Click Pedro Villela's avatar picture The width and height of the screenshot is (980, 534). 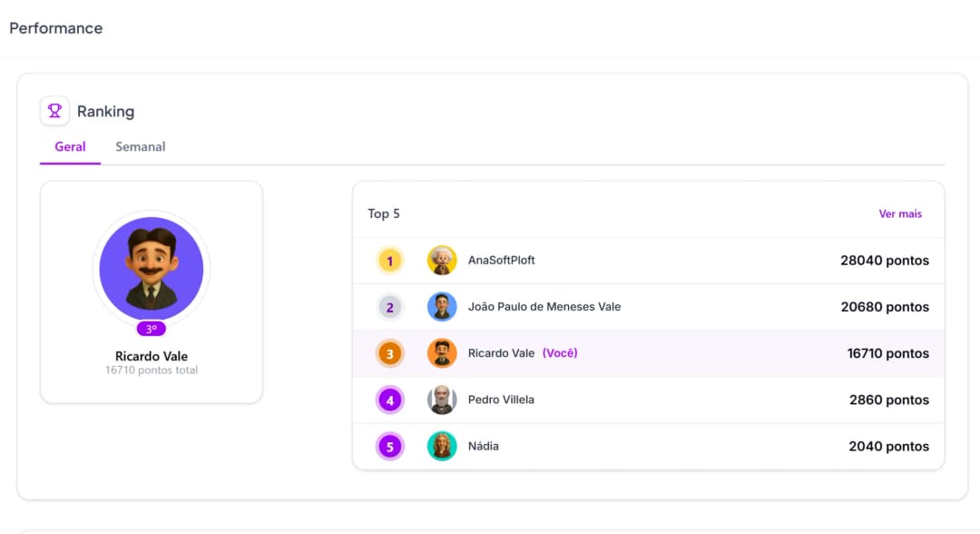point(442,400)
